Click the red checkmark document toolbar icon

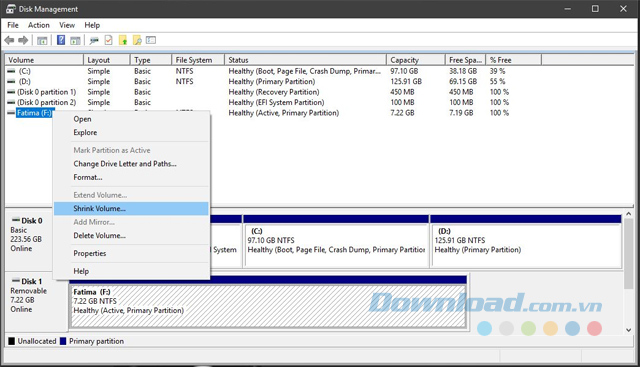(x=109, y=40)
